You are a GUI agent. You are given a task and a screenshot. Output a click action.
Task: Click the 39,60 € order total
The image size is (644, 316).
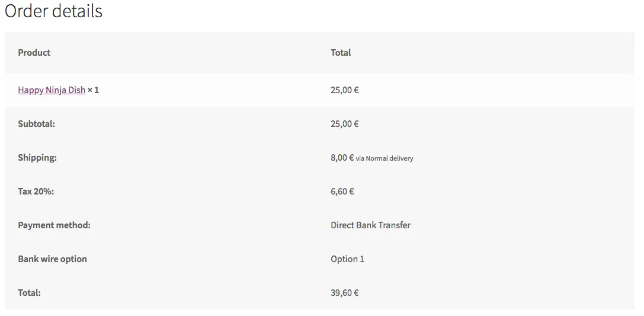(x=345, y=292)
